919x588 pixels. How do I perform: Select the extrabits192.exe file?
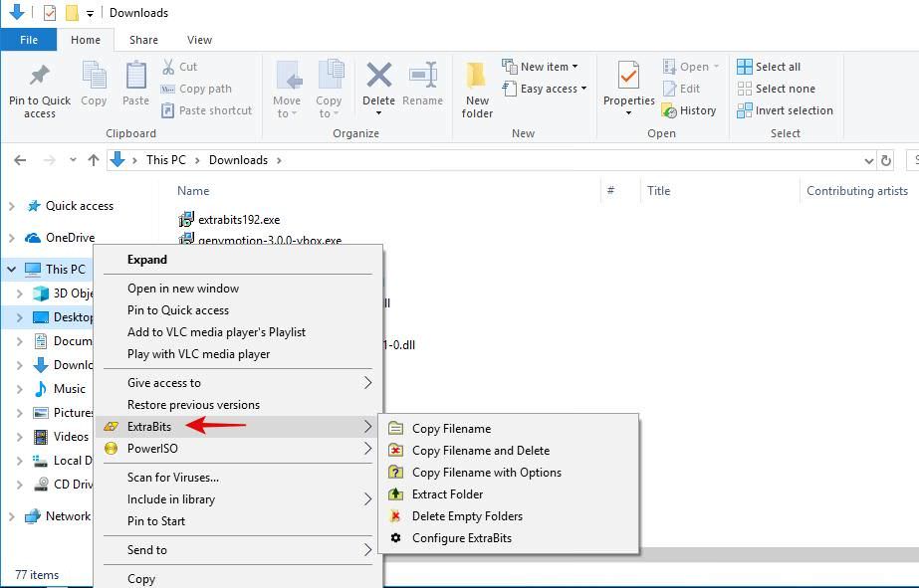(230, 220)
